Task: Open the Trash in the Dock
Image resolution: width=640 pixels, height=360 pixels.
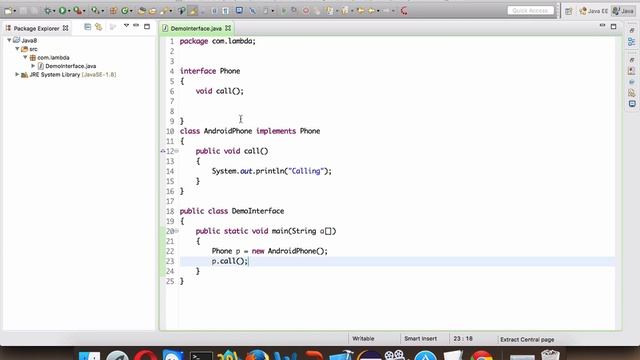Action: point(550,354)
